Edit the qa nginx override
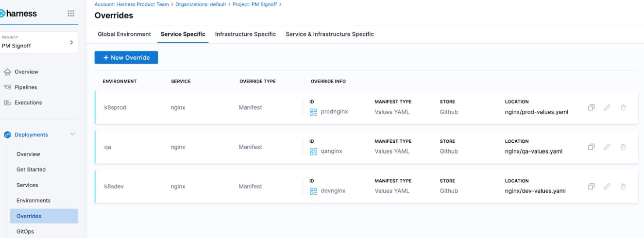644x238 pixels. pyautogui.click(x=607, y=147)
